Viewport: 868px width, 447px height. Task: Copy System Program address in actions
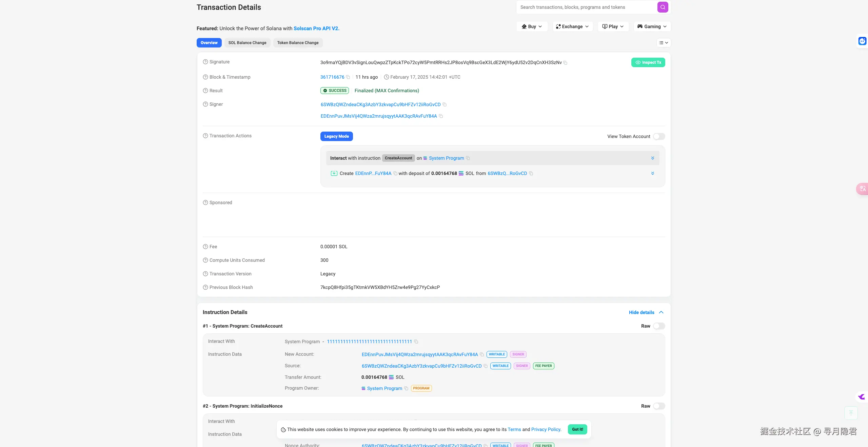pos(468,158)
